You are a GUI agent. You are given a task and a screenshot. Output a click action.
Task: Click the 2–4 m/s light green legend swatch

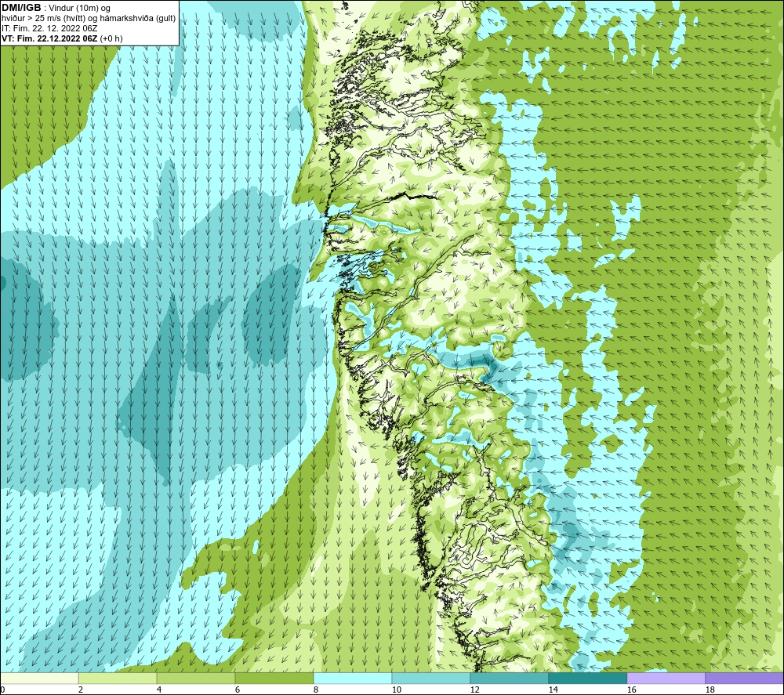[x=118, y=679]
